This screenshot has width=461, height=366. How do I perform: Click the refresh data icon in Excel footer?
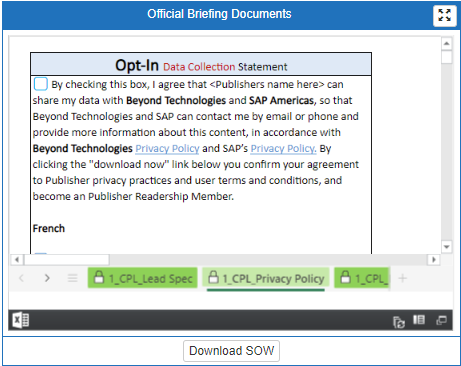point(399,322)
